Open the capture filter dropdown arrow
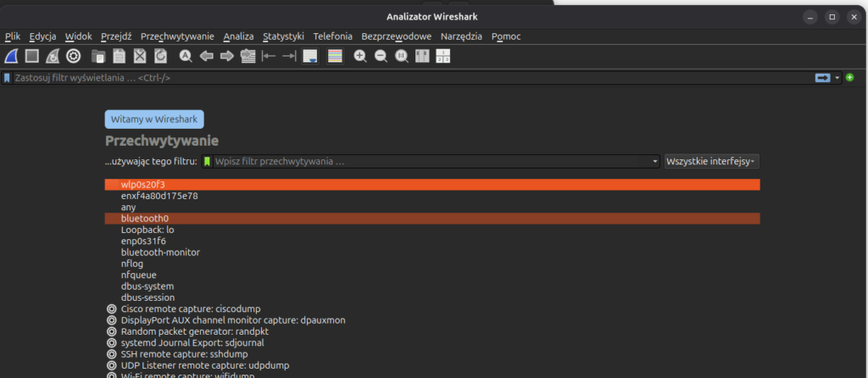This screenshot has height=378, width=868. [x=655, y=161]
